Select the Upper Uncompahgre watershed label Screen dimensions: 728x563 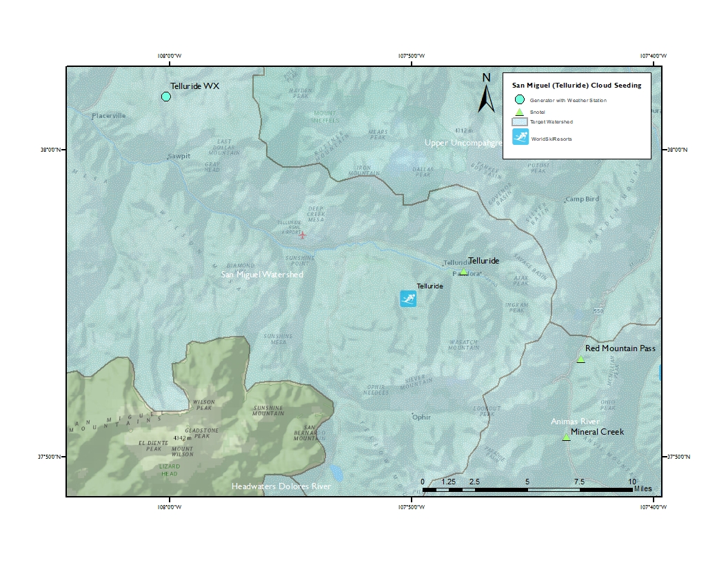tap(462, 143)
